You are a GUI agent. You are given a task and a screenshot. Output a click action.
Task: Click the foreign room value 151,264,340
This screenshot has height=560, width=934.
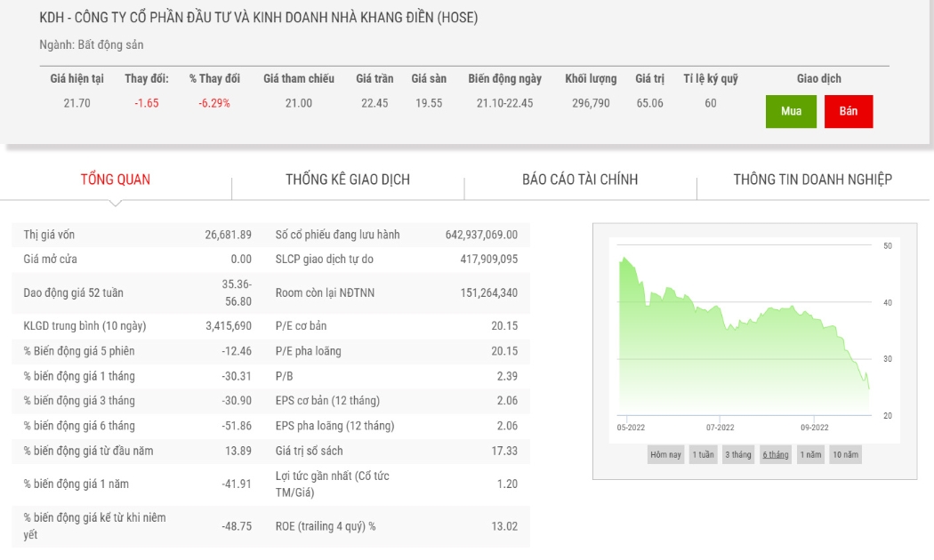489,292
